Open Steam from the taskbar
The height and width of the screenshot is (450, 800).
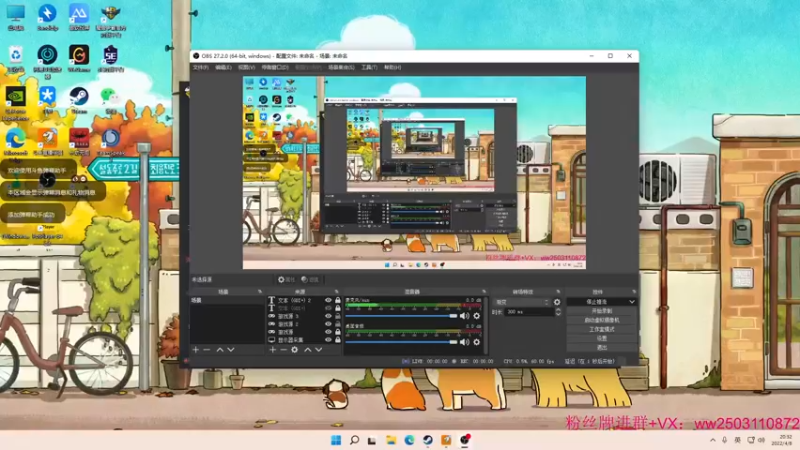click(428, 440)
